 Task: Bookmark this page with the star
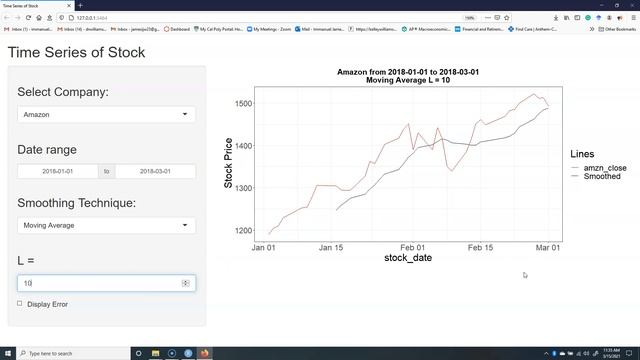[507, 18]
